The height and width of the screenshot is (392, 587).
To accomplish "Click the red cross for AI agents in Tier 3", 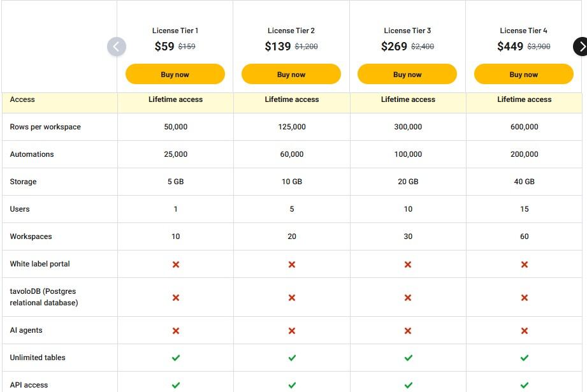I will (x=407, y=330).
